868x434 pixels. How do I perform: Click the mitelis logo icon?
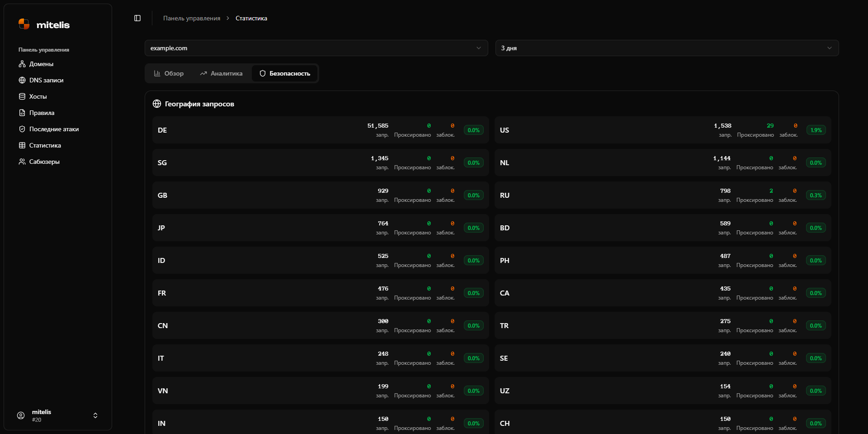24,24
